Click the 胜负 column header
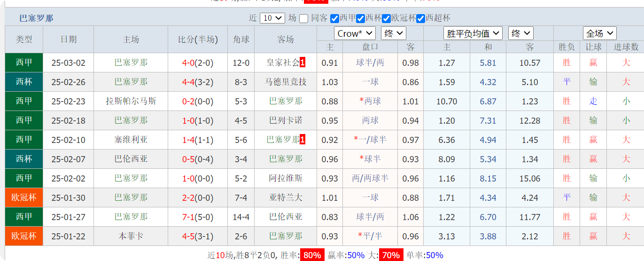The image size is (644, 261). (566, 47)
